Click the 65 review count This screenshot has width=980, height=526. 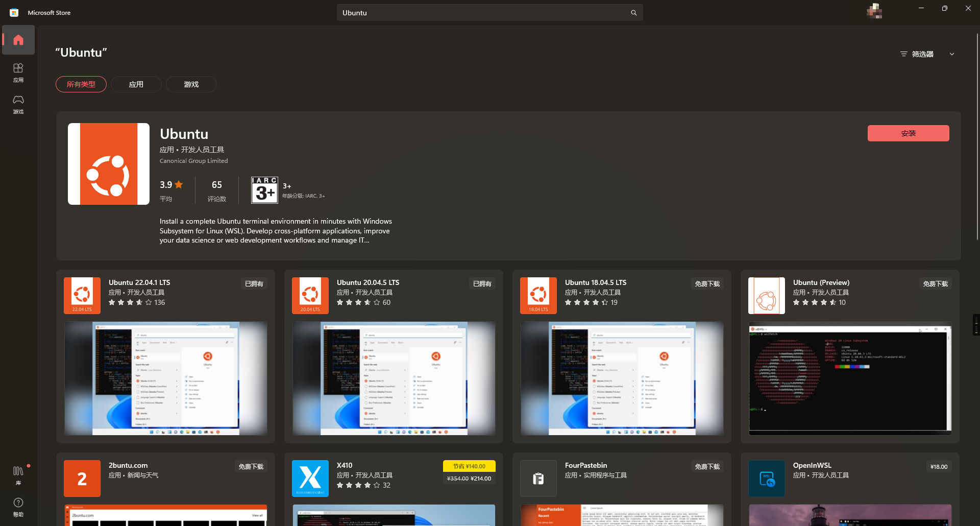tap(217, 185)
